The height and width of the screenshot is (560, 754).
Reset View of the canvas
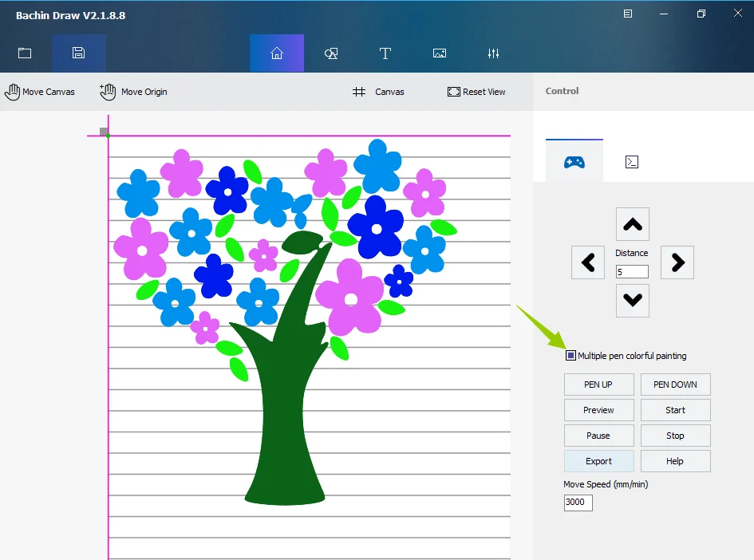click(x=476, y=92)
